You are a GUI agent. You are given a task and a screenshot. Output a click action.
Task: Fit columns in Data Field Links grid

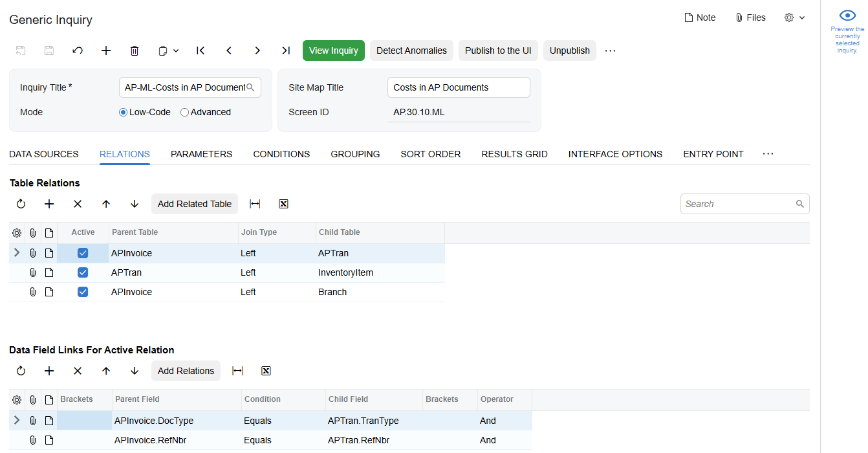coord(237,371)
